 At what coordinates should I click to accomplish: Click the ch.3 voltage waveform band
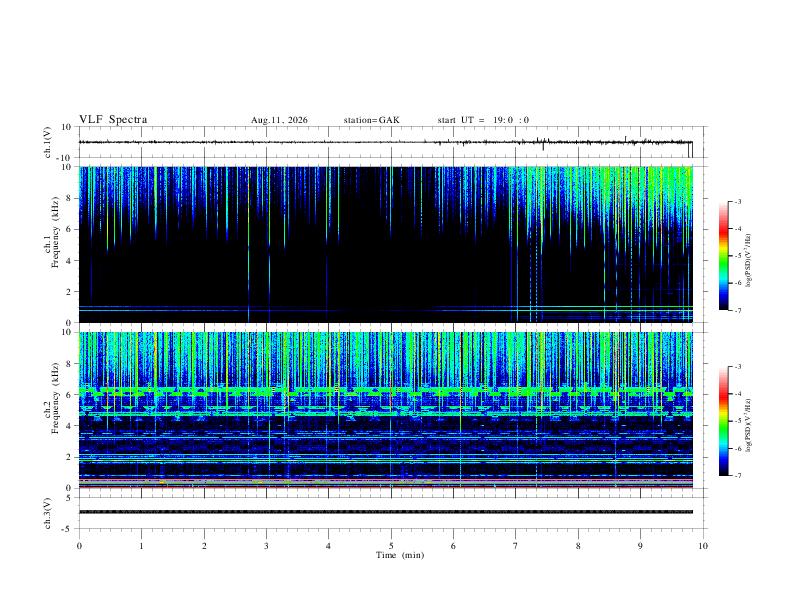click(386, 512)
